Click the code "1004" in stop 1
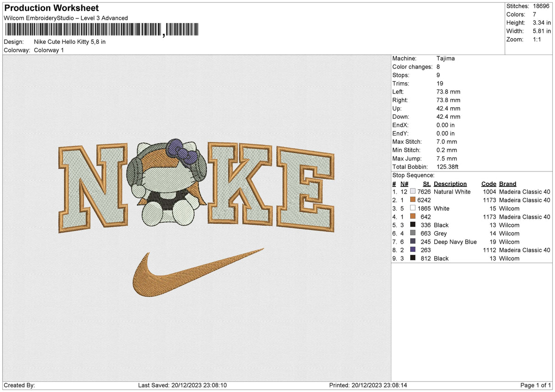The height and width of the screenshot is (392, 555). click(489, 192)
